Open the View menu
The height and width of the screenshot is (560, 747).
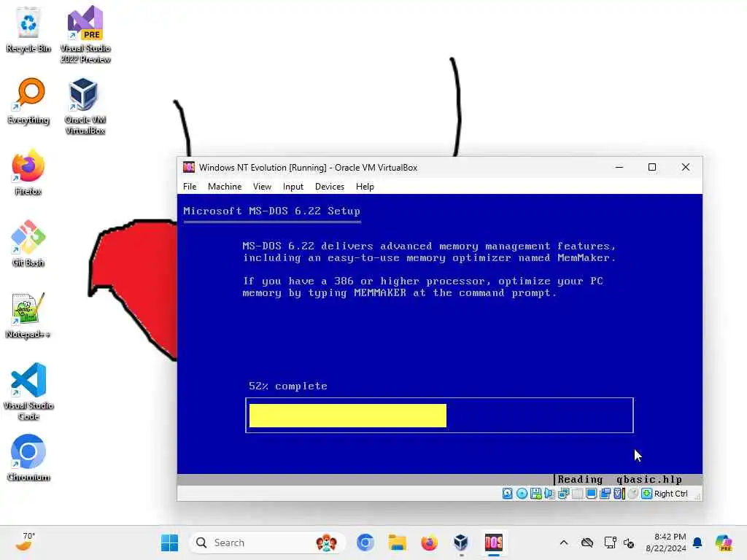(x=262, y=187)
